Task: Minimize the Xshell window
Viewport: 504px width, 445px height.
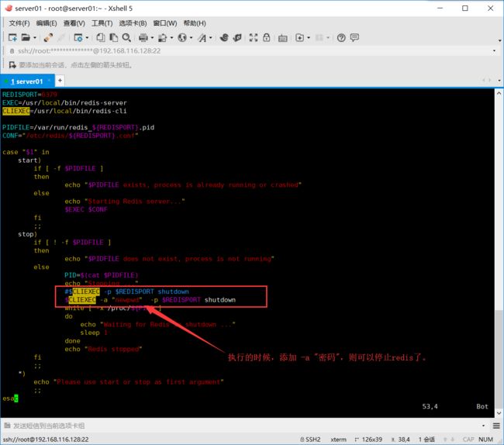Action: [440, 9]
